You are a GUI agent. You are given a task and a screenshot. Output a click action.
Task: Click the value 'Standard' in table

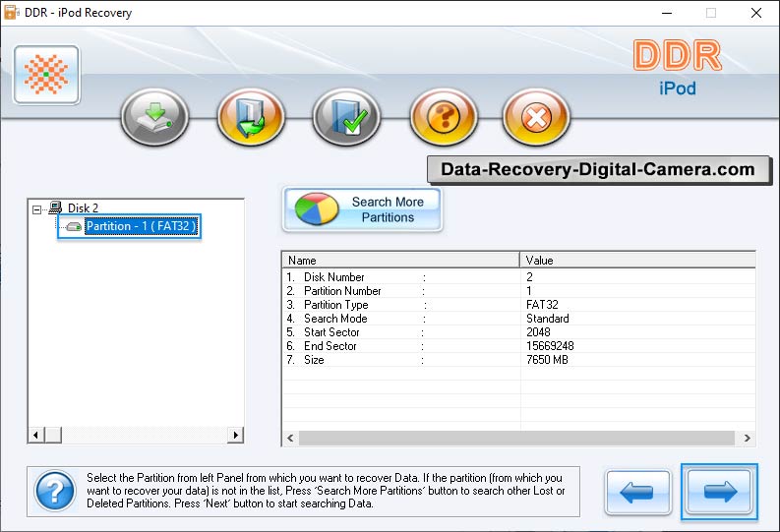point(548,319)
